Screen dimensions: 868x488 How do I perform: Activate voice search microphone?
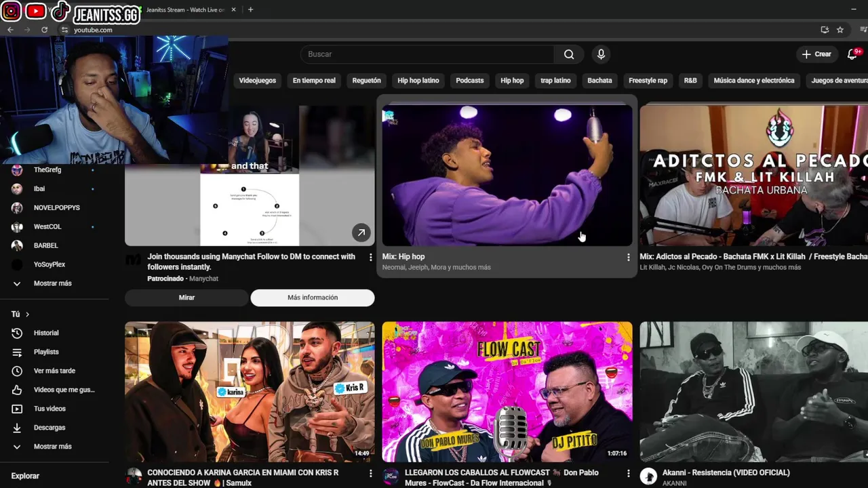(x=601, y=54)
